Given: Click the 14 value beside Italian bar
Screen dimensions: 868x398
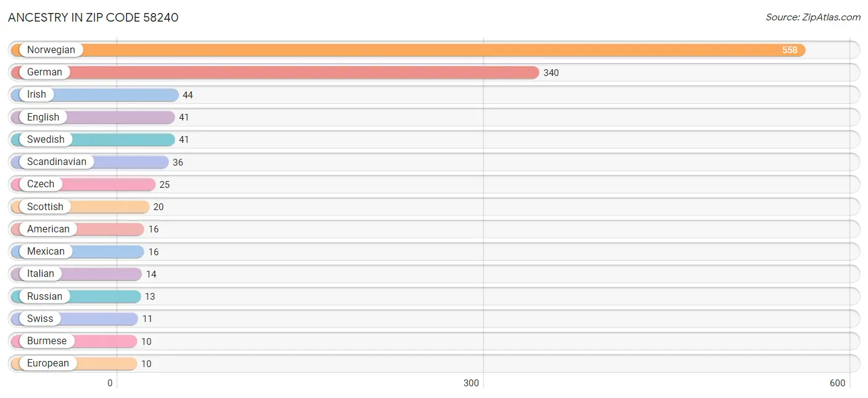Looking at the screenshot, I should [x=151, y=274].
